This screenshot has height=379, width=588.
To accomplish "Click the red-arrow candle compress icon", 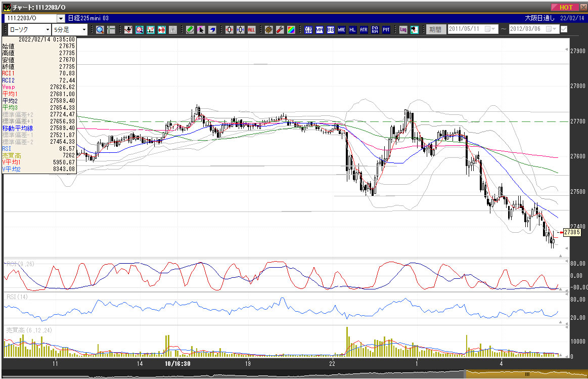I will click(x=230, y=30).
